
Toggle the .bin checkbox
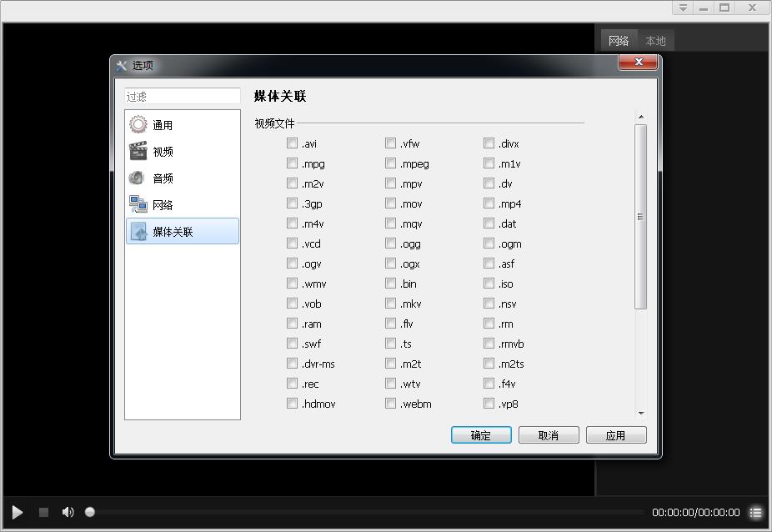(x=390, y=284)
